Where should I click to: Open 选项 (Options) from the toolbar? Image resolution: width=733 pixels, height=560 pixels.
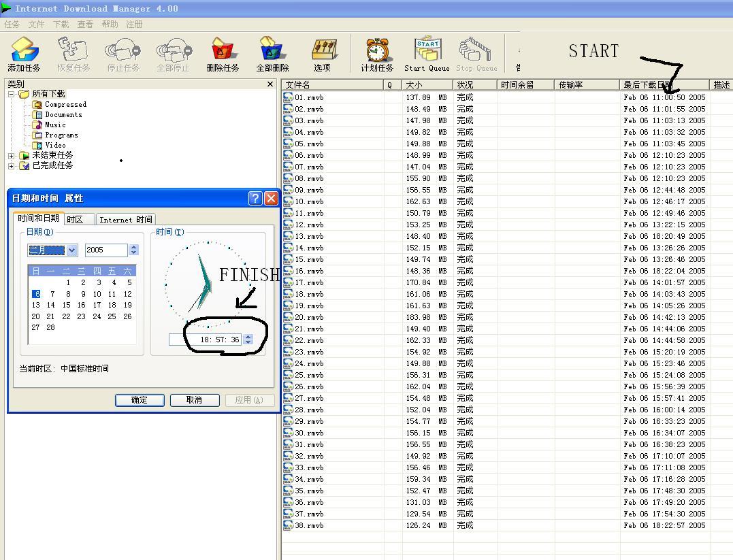coord(323,54)
